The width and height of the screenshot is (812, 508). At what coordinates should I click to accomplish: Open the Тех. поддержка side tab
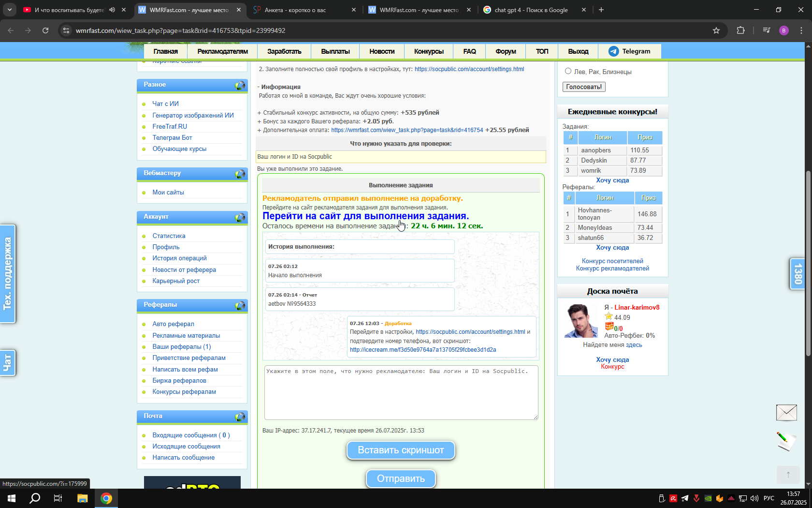point(7,274)
